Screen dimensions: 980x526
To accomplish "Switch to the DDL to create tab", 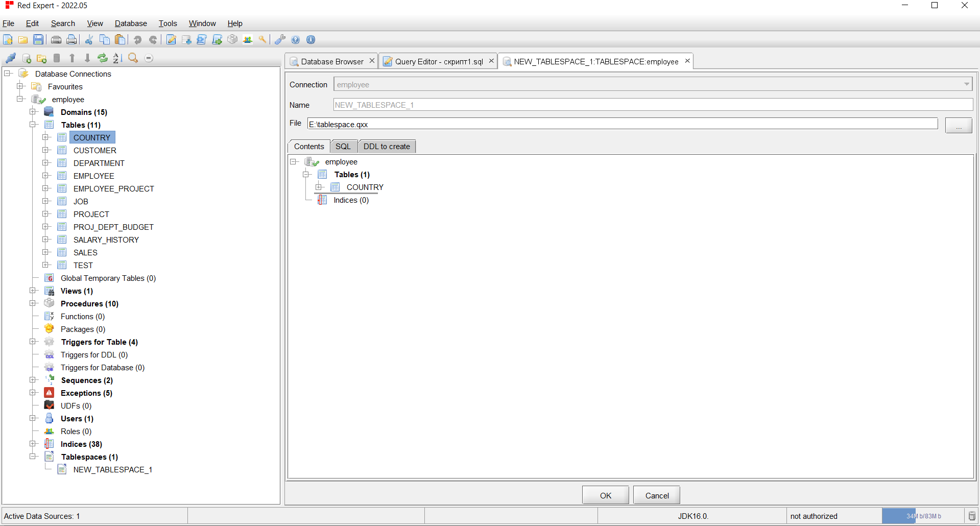I will pyautogui.click(x=387, y=147).
